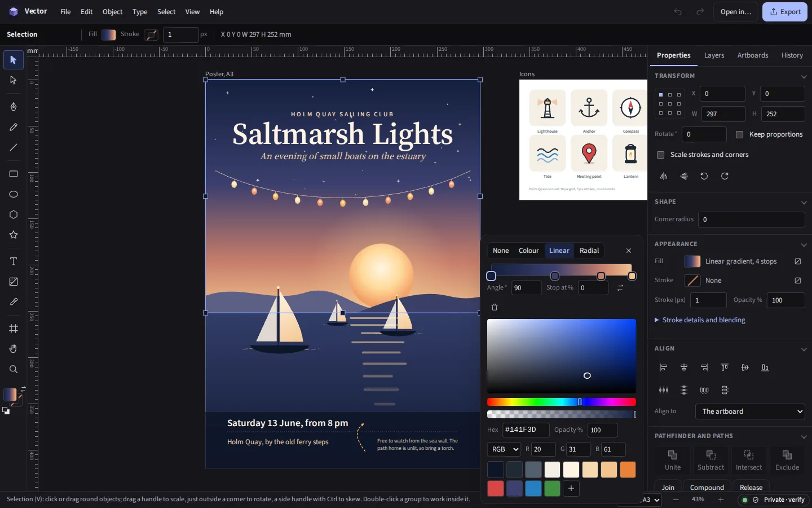This screenshot has height=508, width=812.
Task: Enable Scale strokes and corners checkbox
Action: pos(661,155)
